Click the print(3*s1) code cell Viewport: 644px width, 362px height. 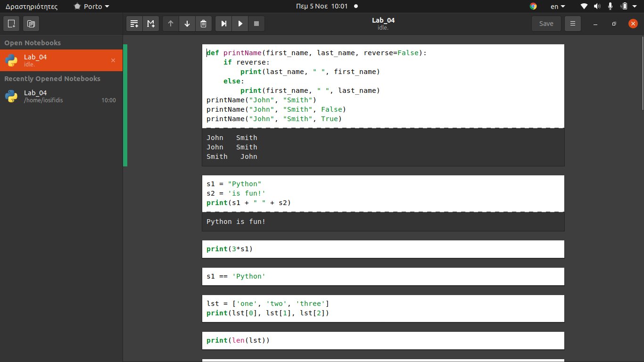coord(383,249)
